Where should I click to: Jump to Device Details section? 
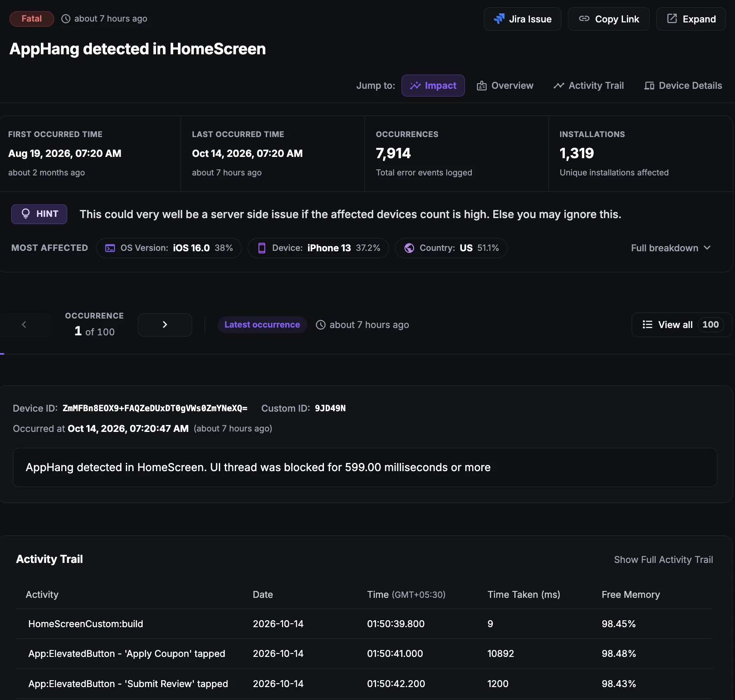683,85
